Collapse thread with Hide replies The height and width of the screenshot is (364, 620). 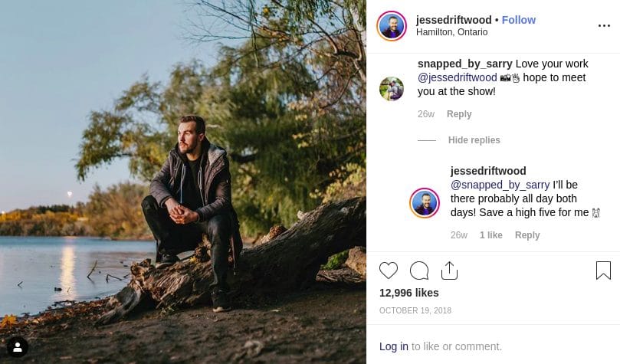(474, 140)
